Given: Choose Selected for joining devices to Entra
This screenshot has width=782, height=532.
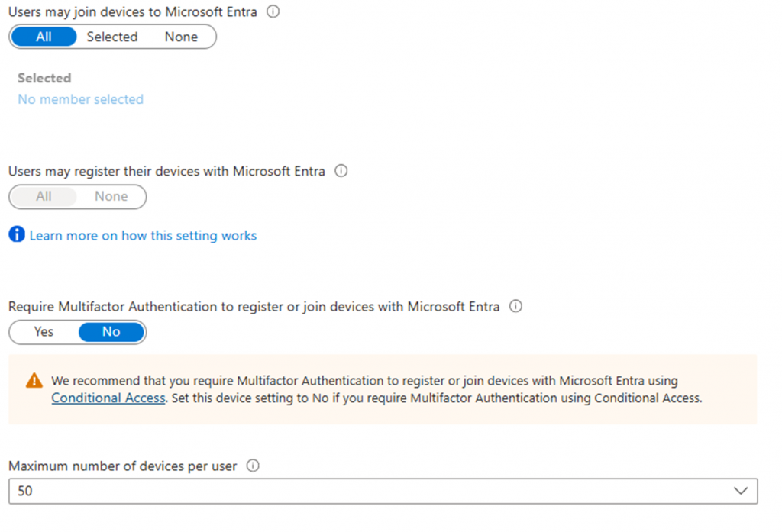Looking at the screenshot, I should pyautogui.click(x=112, y=37).
